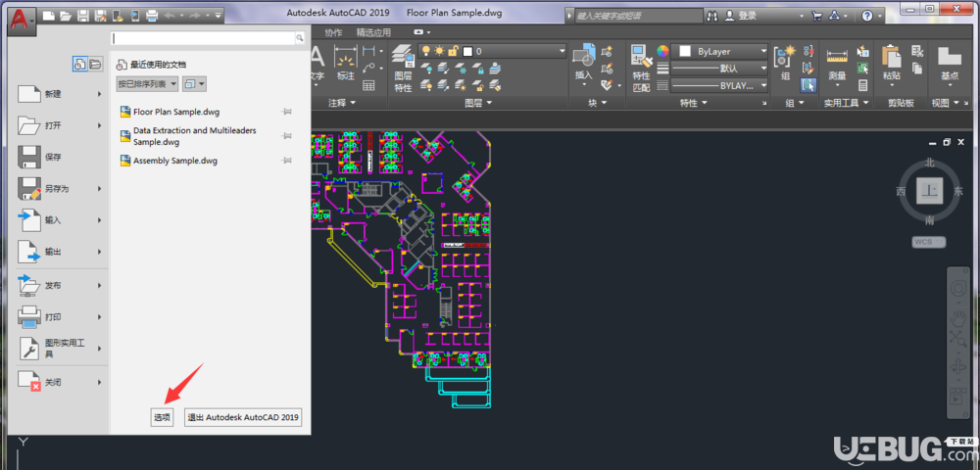Click the object color wheel icon
Viewport: 980px width, 470px height.
click(x=662, y=51)
